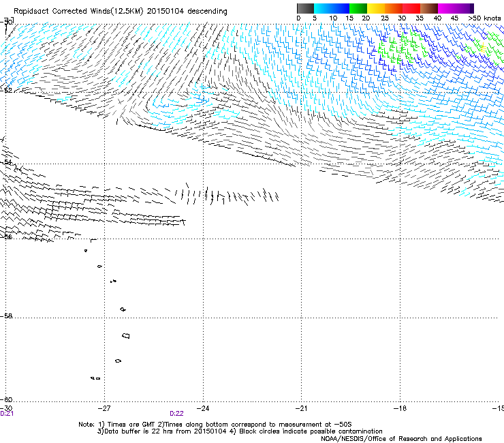Click the '-58' latitude axis label
The width and height of the screenshot is (504, 443).
pos(6,316)
